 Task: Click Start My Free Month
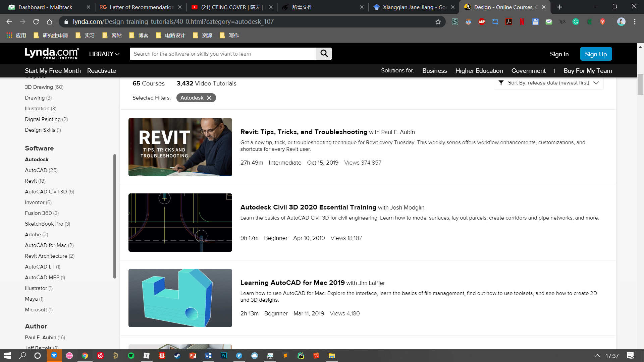(x=53, y=71)
